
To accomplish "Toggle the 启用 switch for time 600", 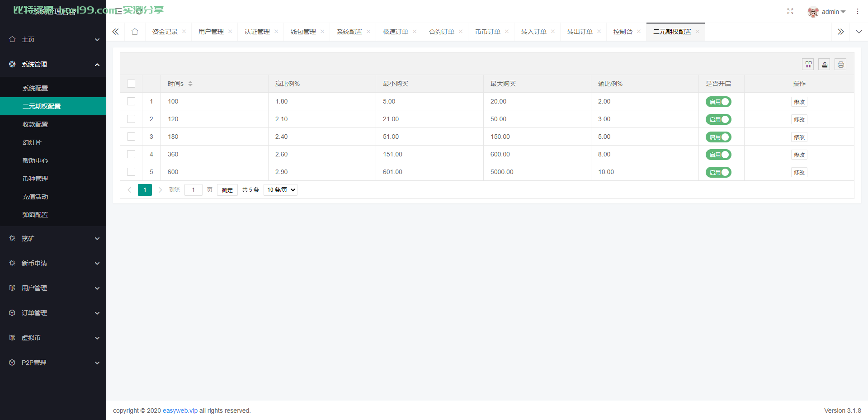I will 718,172.
